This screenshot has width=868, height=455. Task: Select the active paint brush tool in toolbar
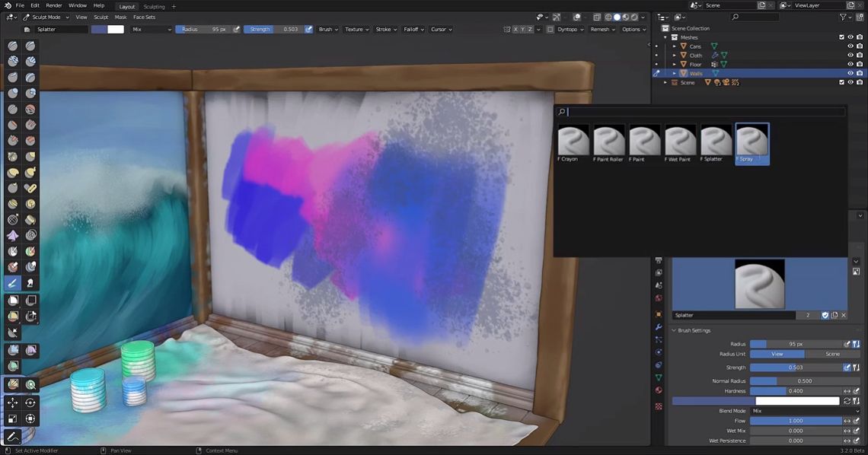(x=13, y=283)
